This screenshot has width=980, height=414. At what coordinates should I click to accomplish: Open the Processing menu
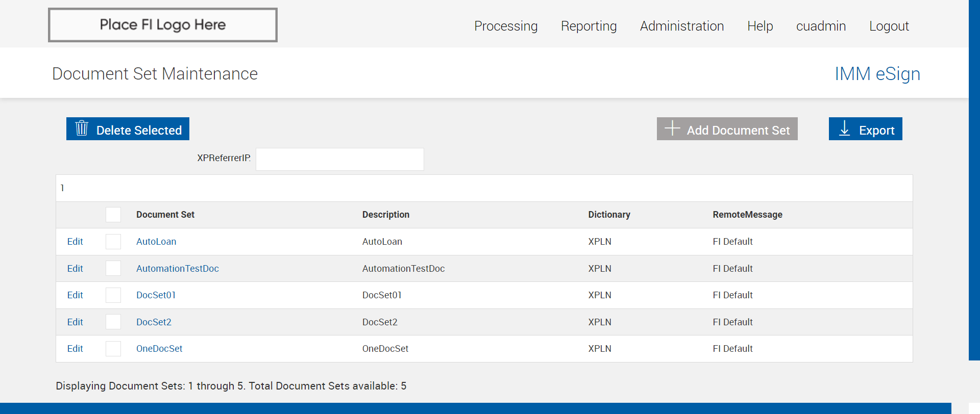(x=506, y=26)
